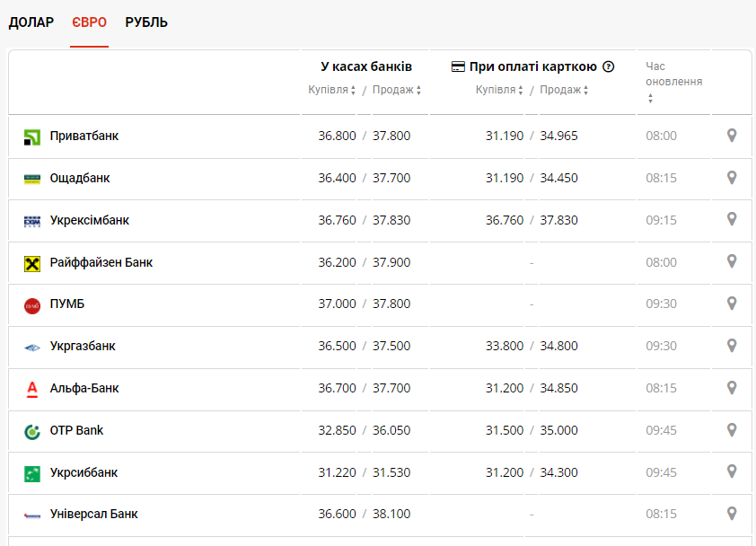
Task: Open the Укрексімбанк bank link
Action: point(90,220)
